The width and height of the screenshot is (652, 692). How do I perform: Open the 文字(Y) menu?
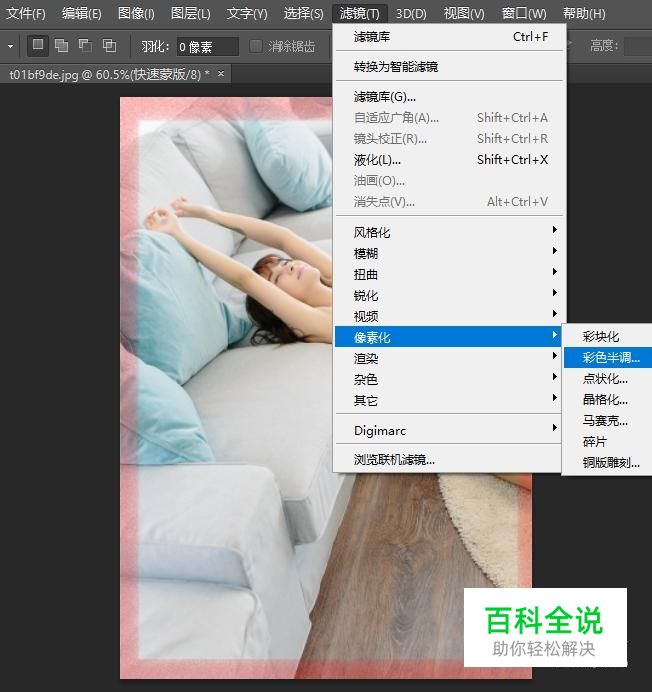coord(247,13)
